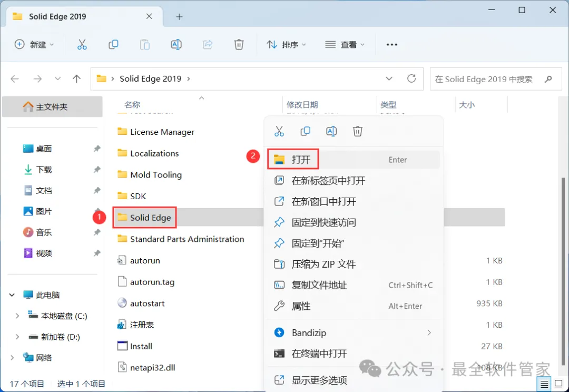Add a new tab with plus button
This screenshot has height=392, width=569.
tap(179, 17)
